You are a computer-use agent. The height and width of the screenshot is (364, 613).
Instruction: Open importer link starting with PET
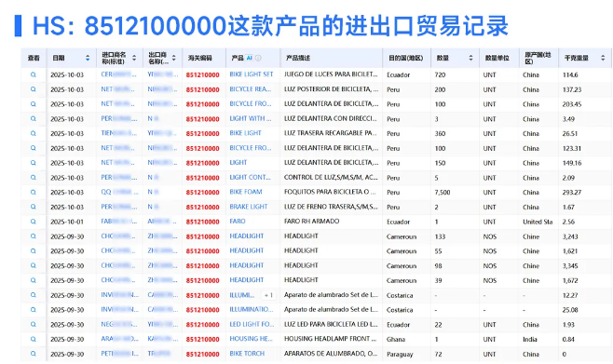point(119,354)
